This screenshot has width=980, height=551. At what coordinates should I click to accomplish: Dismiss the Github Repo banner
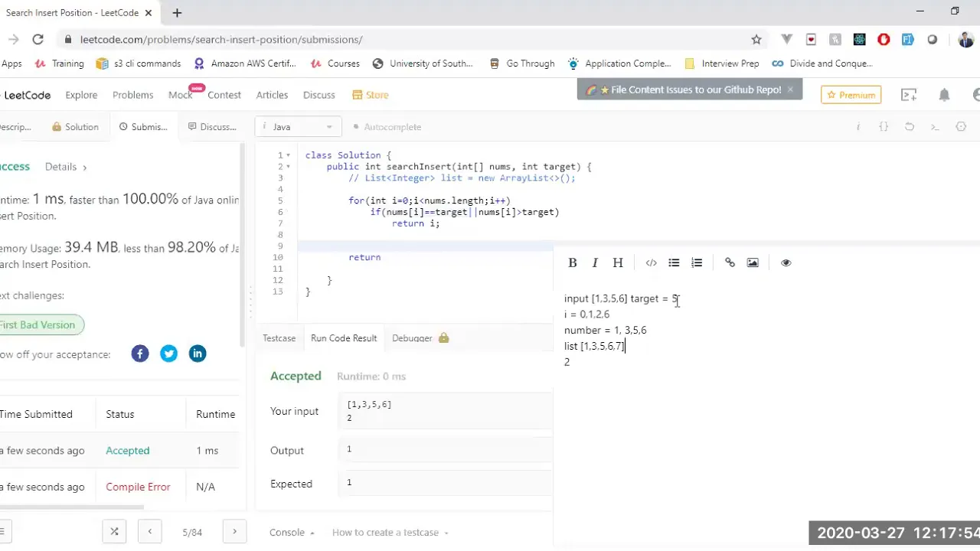(x=790, y=90)
